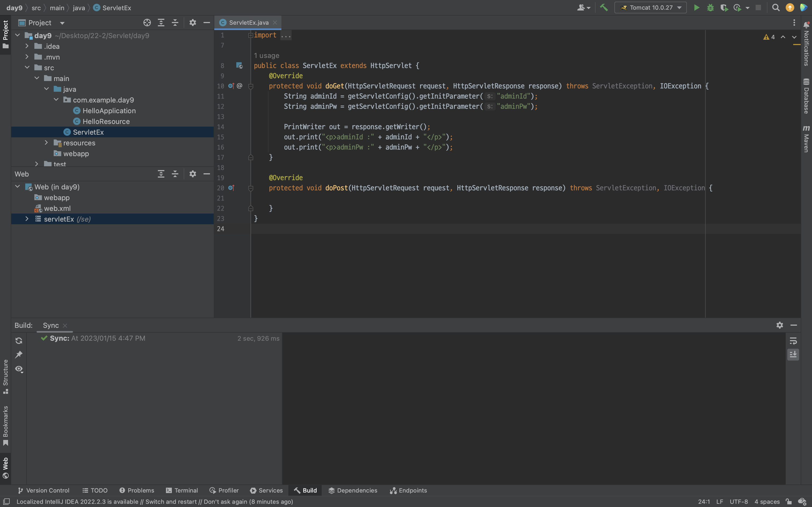
Task: Toggle scroll to end in Build output
Action: tap(793, 355)
